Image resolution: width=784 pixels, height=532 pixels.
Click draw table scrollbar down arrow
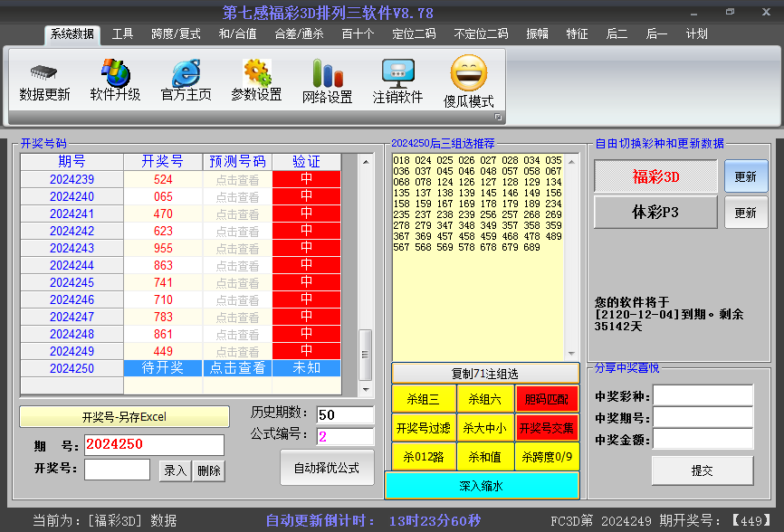(x=366, y=390)
